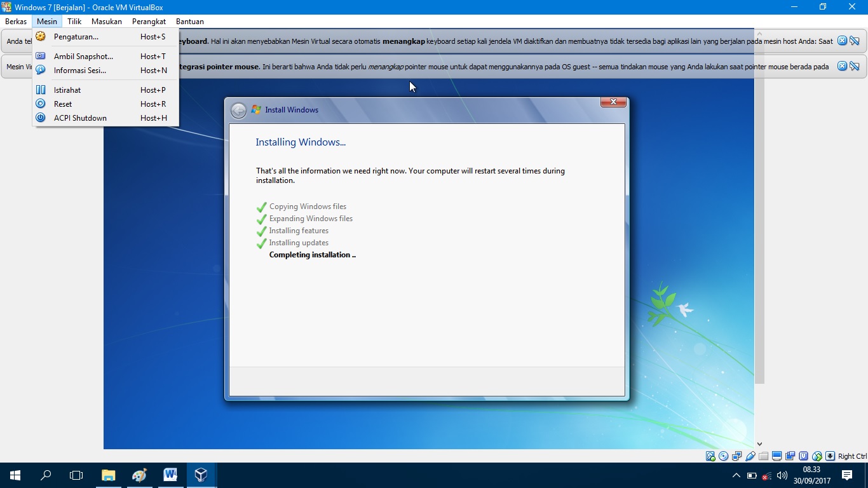Open the Perangkat menu
The image size is (868, 488).
pos(149,22)
